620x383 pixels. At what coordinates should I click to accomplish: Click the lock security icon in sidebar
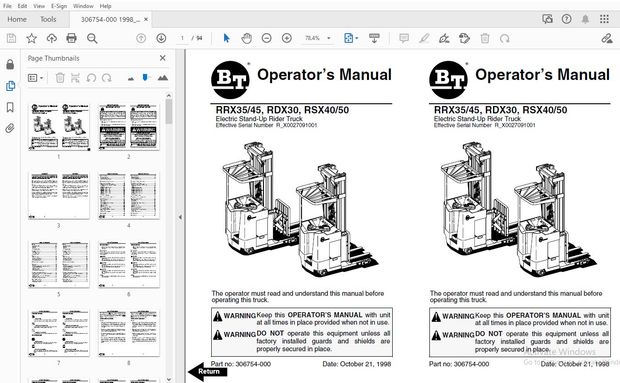(10, 64)
